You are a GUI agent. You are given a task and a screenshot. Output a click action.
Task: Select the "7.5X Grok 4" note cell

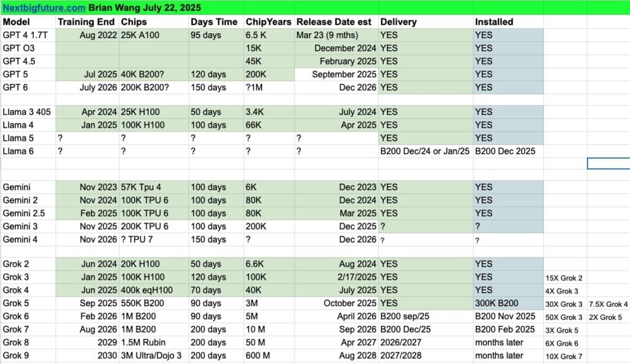point(608,304)
